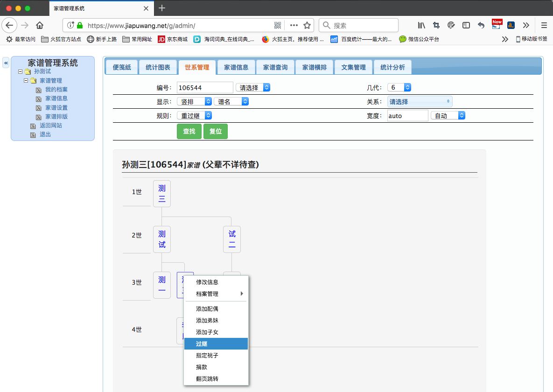The image size is (553, 392).
Task: View site info icon in address bar
Action: (70, 25)
